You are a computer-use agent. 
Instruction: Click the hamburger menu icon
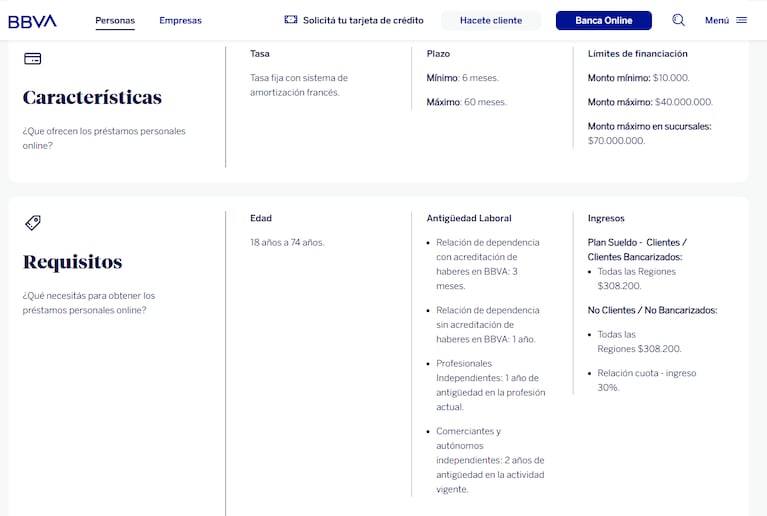pos(741,20)
